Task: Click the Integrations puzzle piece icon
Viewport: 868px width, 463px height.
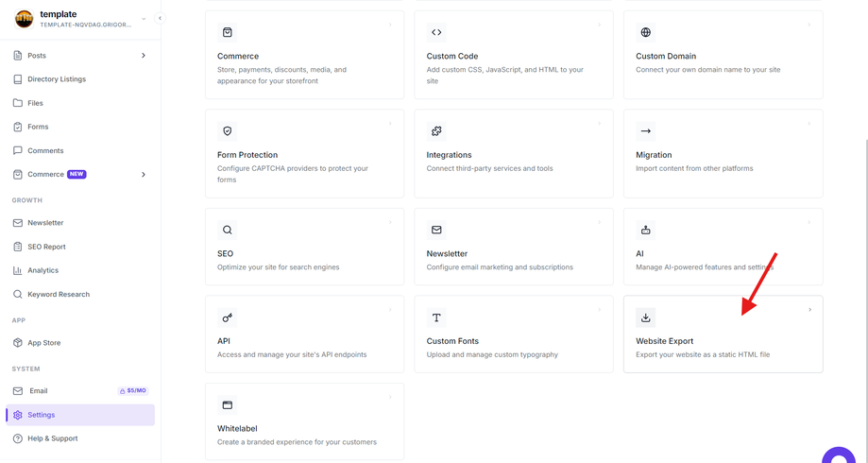Action: pos(436,131)
